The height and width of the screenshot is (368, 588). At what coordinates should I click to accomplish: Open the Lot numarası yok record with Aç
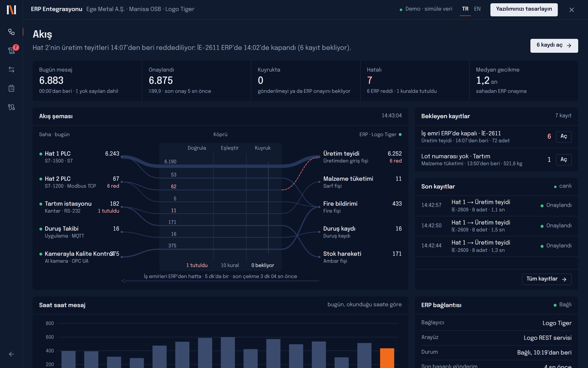(564, 160)
